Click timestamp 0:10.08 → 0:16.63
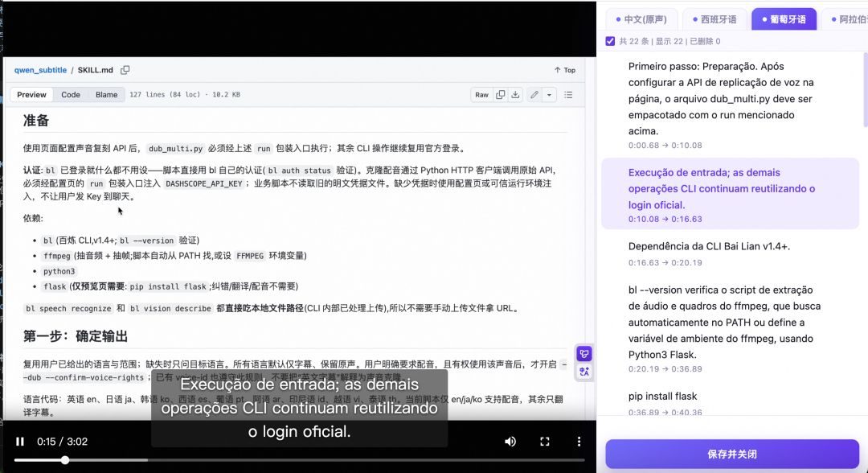 pyautogui.click(x=665, y=219)
